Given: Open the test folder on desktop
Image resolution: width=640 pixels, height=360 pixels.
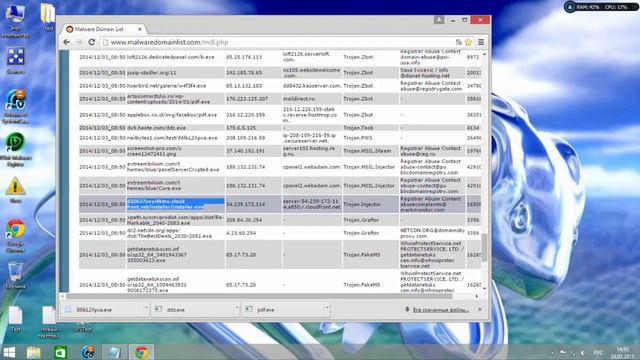Looking at the screenshot, I should click(x=48, y=17).
